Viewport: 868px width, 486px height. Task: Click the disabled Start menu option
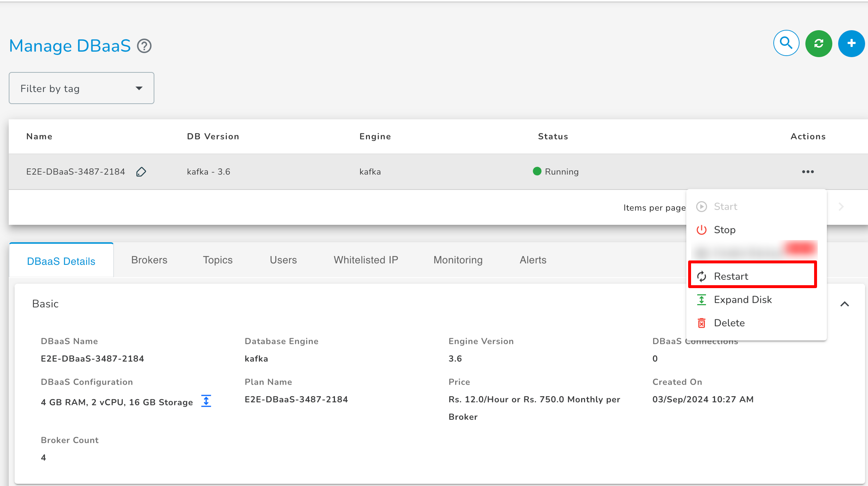(756, 207)
